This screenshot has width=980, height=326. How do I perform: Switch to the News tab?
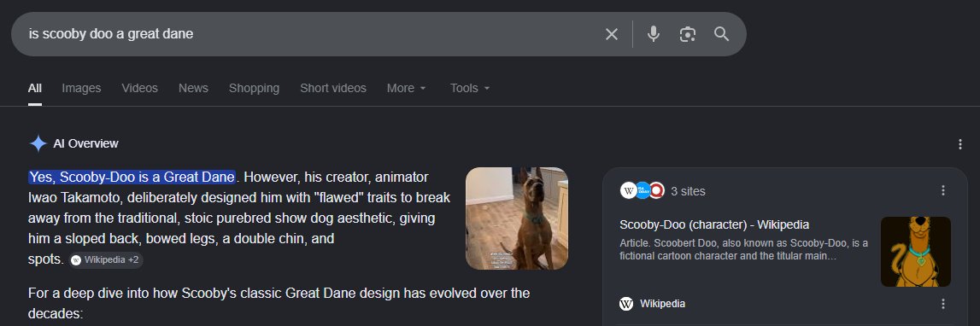pos(193,88)
